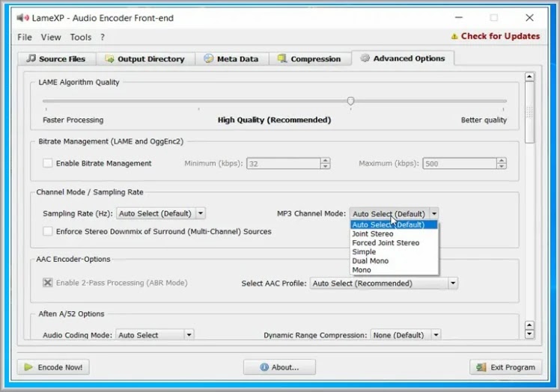Image resolution: width=560 pixels, height=392 pixels.
Task: Click the music note icon on Source Files tab
Action: click(31, 58)
